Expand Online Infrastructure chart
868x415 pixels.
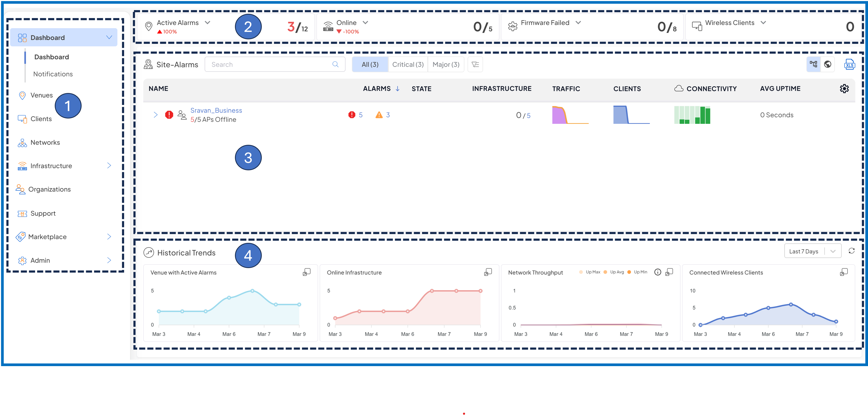(488, 272)
